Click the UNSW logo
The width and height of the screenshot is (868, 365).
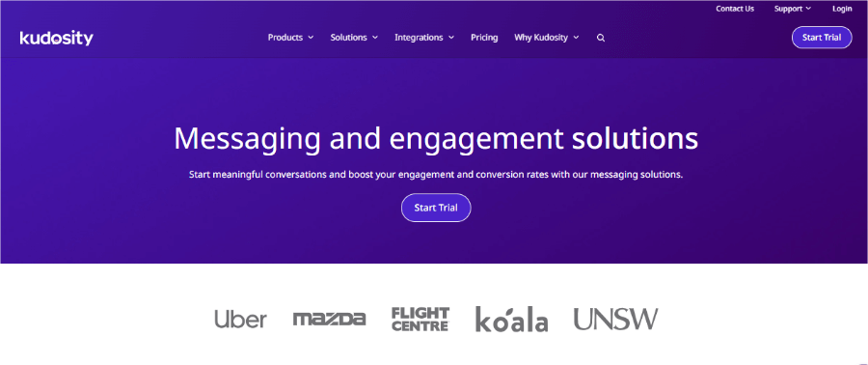click(x=615, y=319)
